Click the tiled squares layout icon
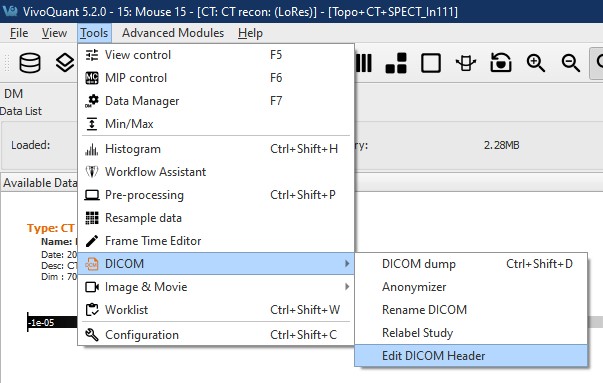 pyautogui.click(x=396, y=63)
